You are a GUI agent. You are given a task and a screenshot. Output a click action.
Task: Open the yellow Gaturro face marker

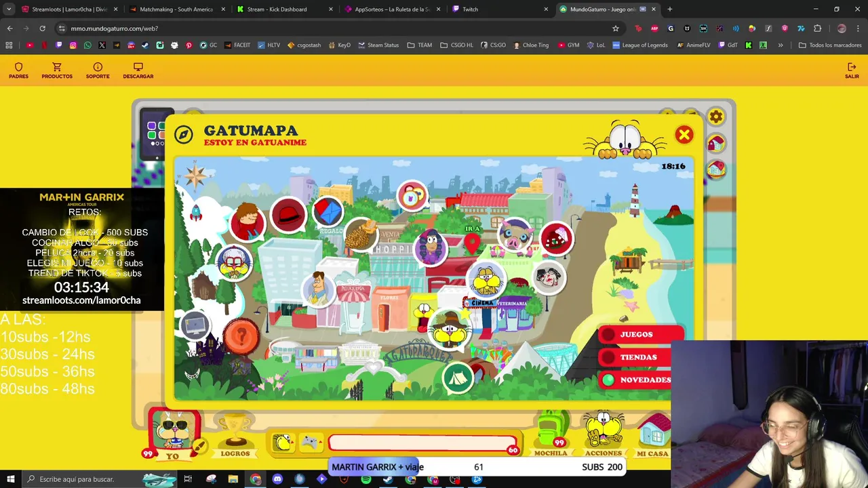click(x=486, y=279)
